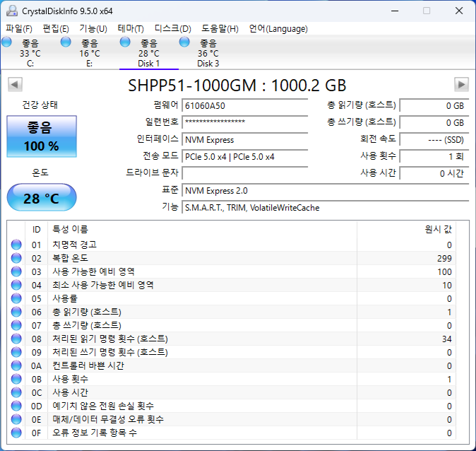Click the masked serial number field
This screenshot has height=451, width=476.
click(x=244, y=122)
